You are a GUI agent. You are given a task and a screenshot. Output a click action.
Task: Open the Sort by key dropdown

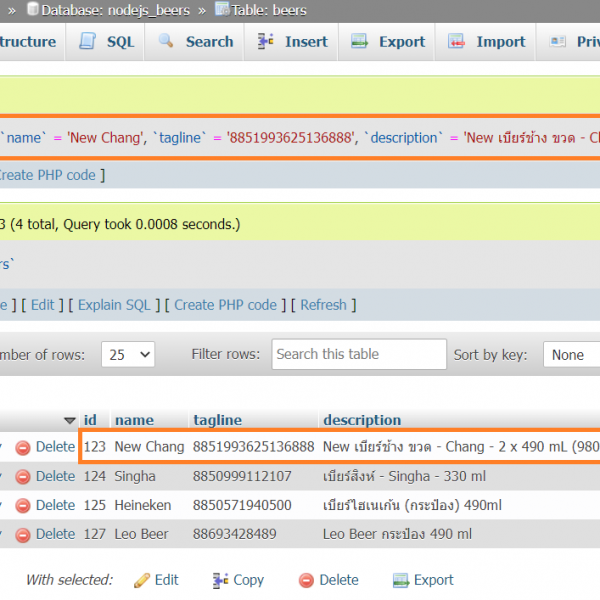click(x=570, y=355)
